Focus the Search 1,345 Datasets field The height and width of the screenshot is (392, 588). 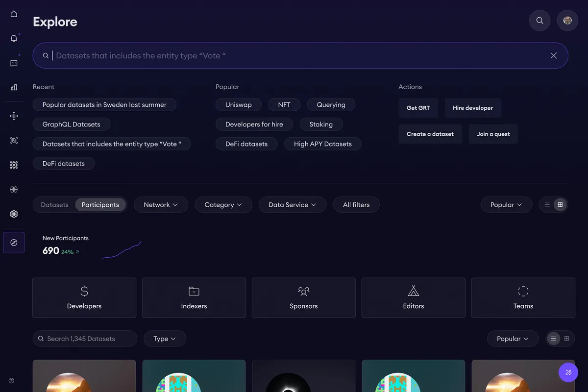85,339
